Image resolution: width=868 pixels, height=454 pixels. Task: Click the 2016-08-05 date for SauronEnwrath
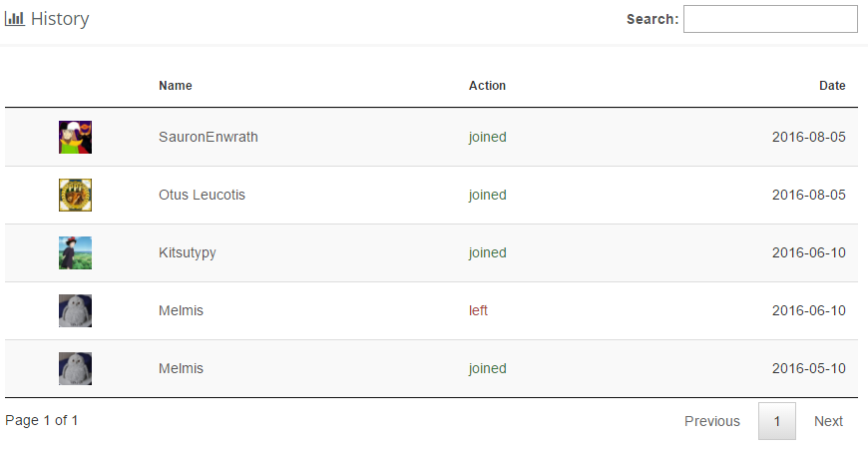[x=809, y=137]
